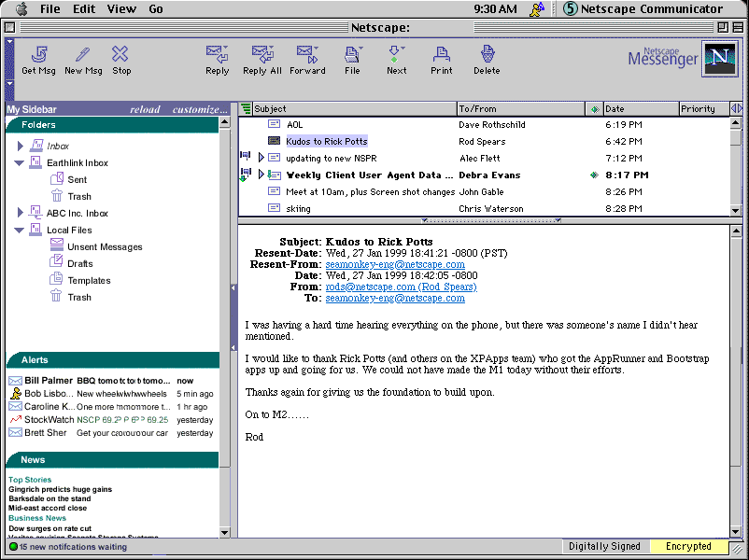Click the To seamonkey-eng email link
This screenshot has height=560, width=749.
point(395,299)
